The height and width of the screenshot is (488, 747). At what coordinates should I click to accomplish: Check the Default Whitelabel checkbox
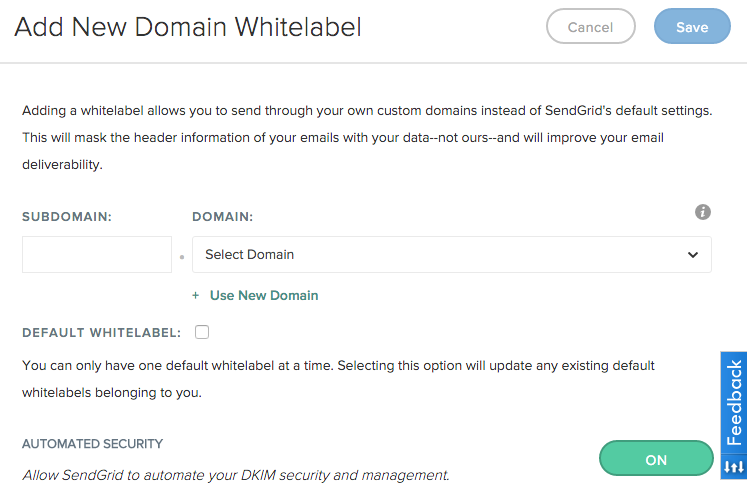[202, 332]
